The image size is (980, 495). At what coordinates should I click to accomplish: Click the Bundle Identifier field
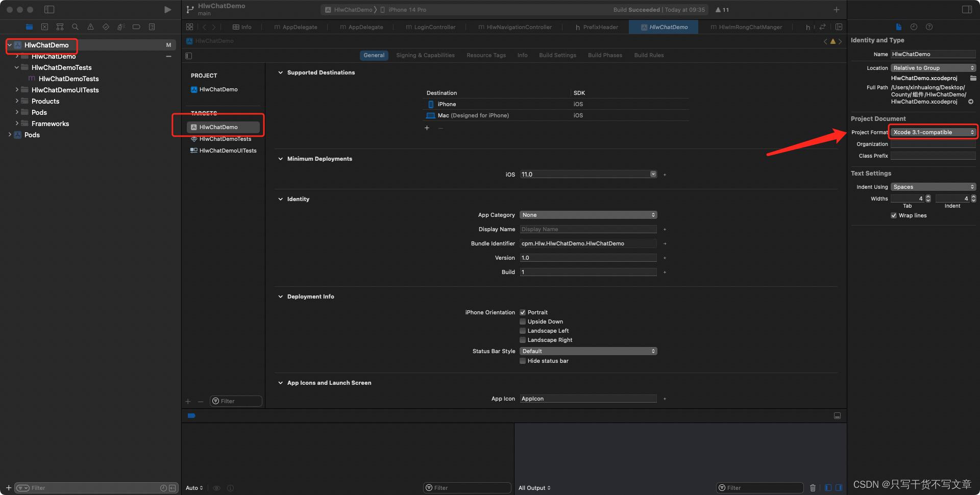[x=589, y=243]
